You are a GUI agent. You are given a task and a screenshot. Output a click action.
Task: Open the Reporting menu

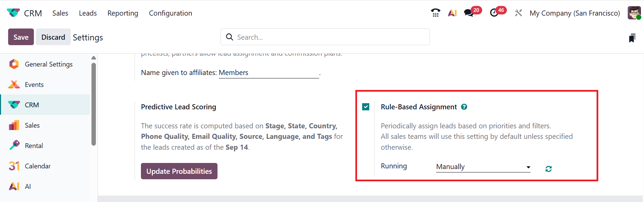click(123, 13)
